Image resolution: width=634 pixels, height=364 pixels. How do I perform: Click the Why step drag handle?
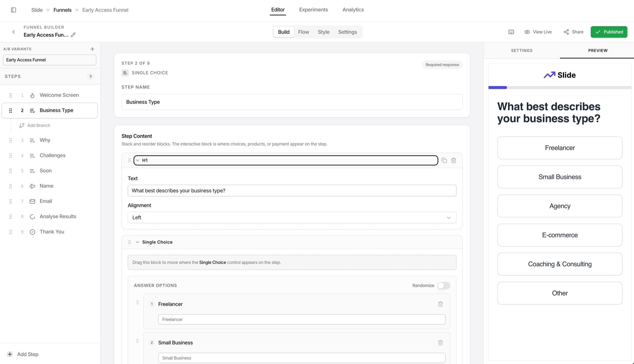point(11,140)
